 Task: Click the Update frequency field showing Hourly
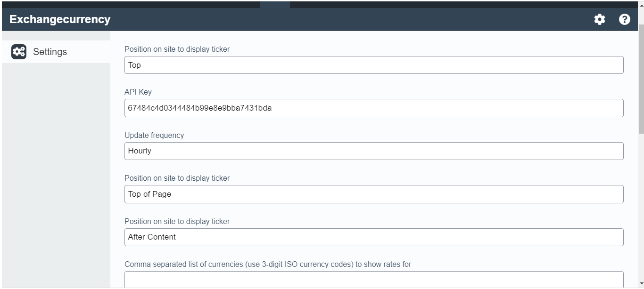click(373, 151)
